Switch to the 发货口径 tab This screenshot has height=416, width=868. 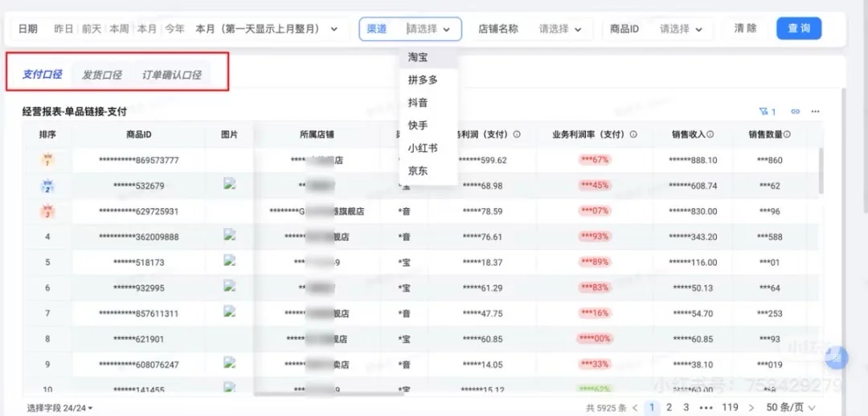(101, 75)
